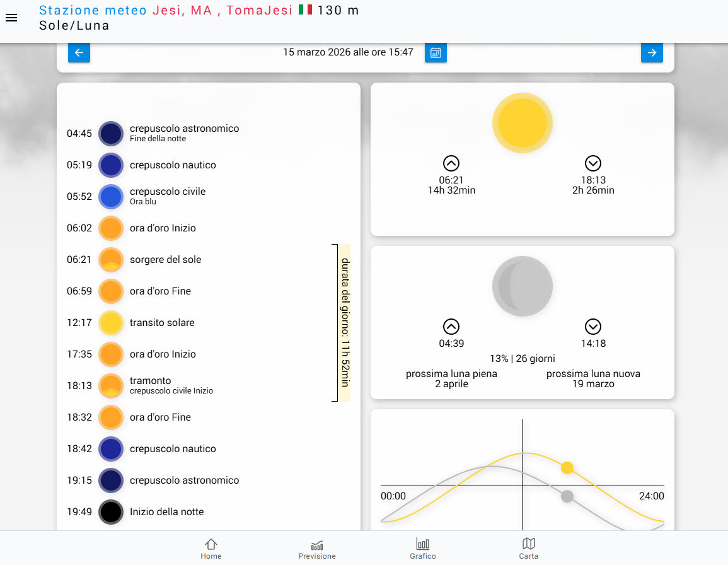728x565 pixels.
Task: Open the Home tab
Action: click(211, 549)
